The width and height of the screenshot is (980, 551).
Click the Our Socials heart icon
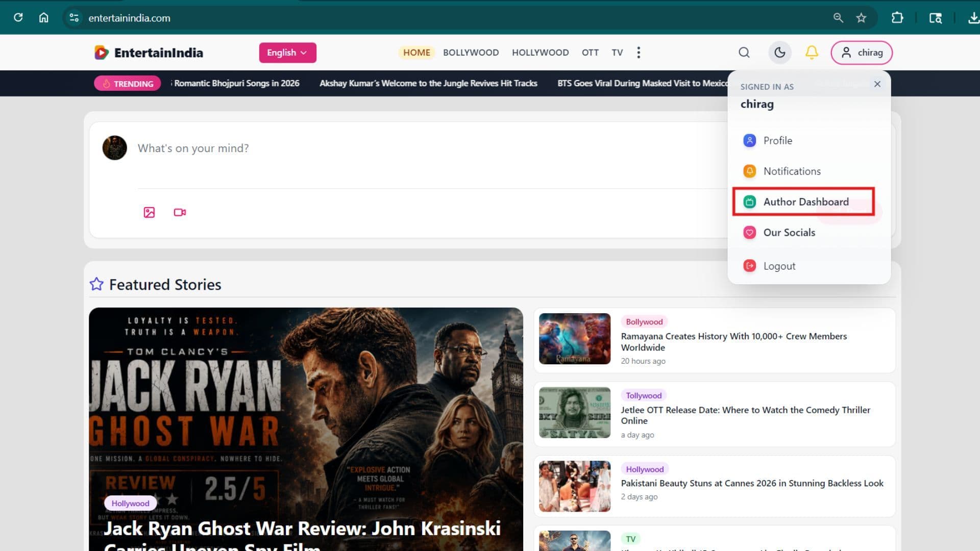point(749,233)
